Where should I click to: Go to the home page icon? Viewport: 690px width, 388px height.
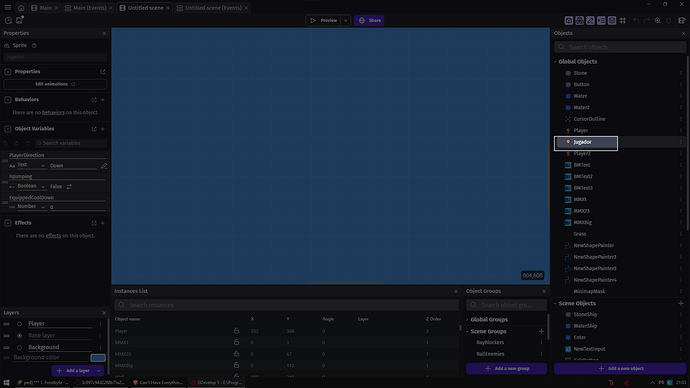[x=21, y=7]
